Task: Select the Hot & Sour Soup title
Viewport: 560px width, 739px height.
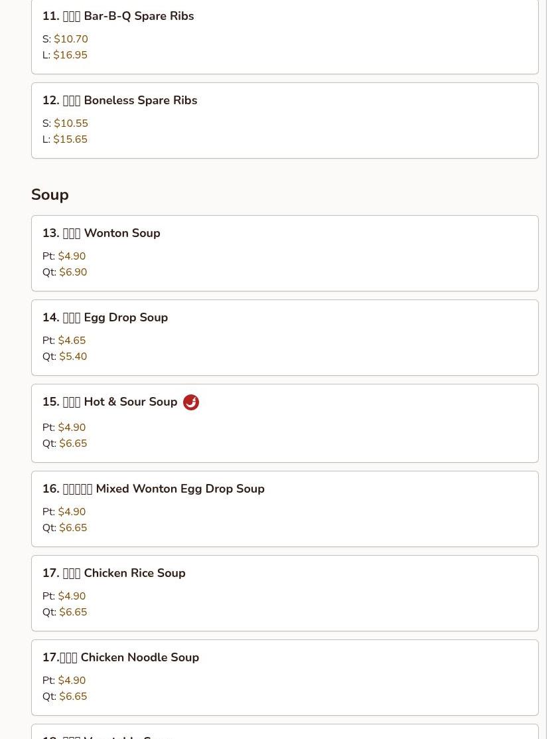Action: [109, 402]
